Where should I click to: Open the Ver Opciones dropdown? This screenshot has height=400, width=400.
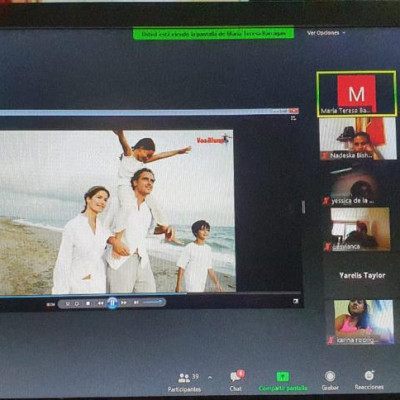pyautogui.click(x=326, y=33)
